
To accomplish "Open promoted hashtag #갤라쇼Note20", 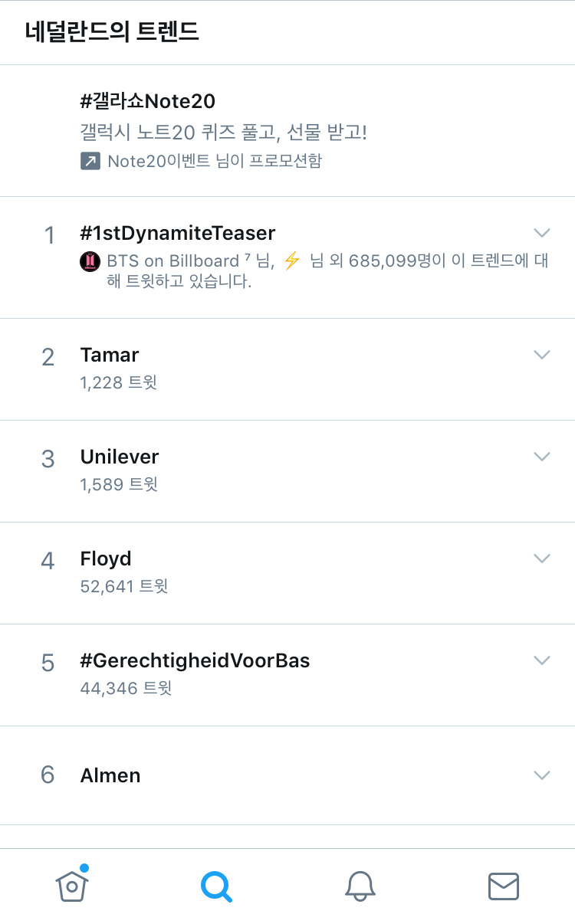I will 148,100.
